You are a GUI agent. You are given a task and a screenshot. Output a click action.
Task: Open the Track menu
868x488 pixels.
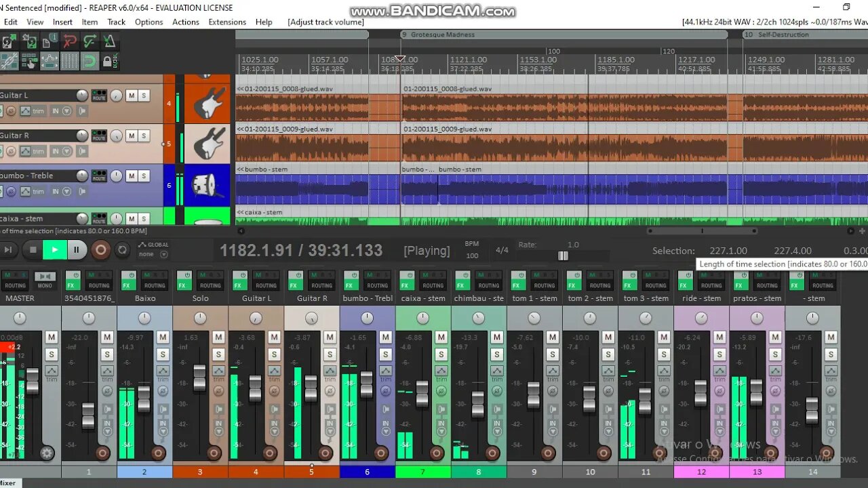[116, 22]
